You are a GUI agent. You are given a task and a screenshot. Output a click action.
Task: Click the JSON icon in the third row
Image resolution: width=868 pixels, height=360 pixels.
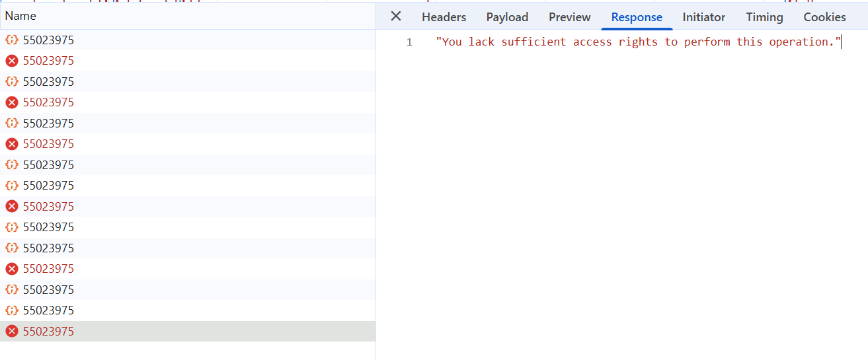point(11,82)
